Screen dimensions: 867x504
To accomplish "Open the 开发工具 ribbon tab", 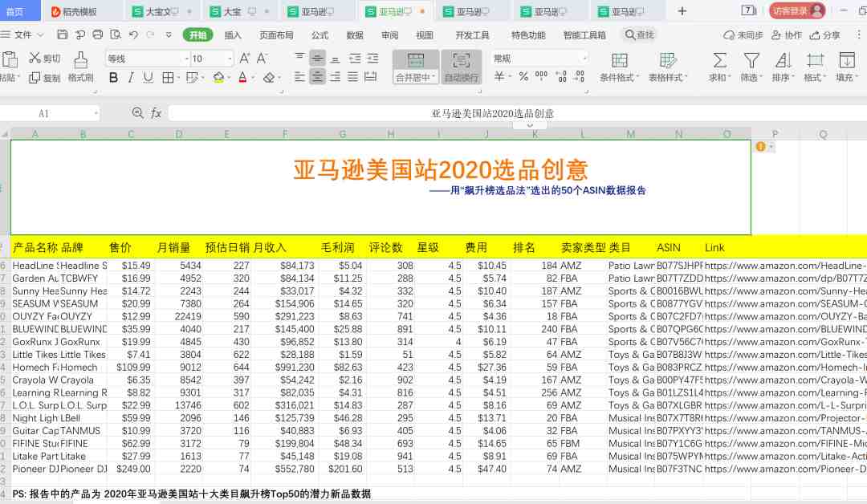I will pos(472,35).
